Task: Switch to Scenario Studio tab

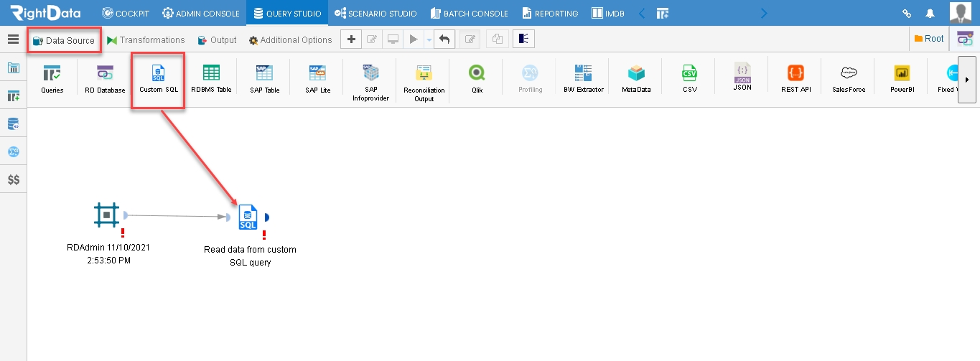Action: (375, 13)
